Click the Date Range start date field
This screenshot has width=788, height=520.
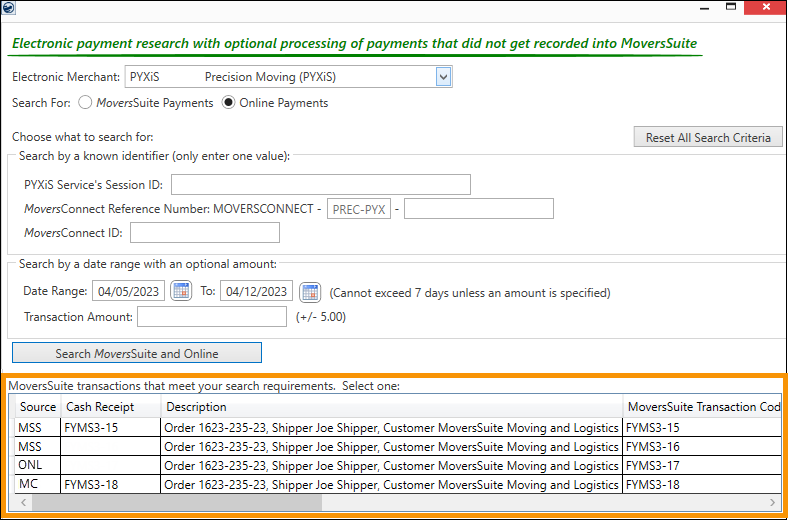[128, 292]
